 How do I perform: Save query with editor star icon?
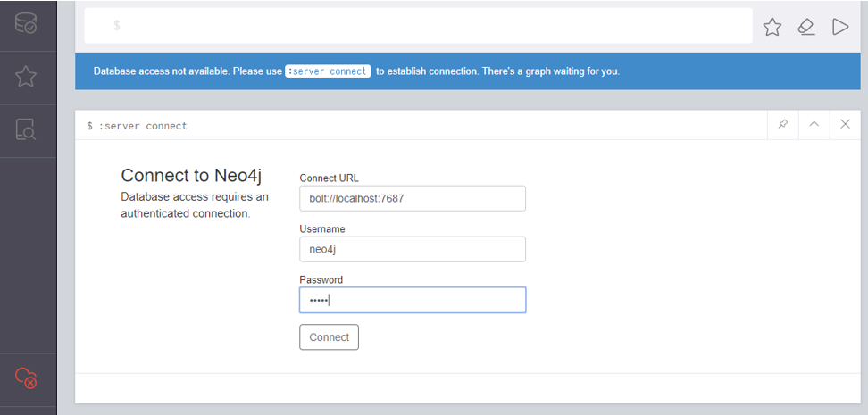click(772, 27)
